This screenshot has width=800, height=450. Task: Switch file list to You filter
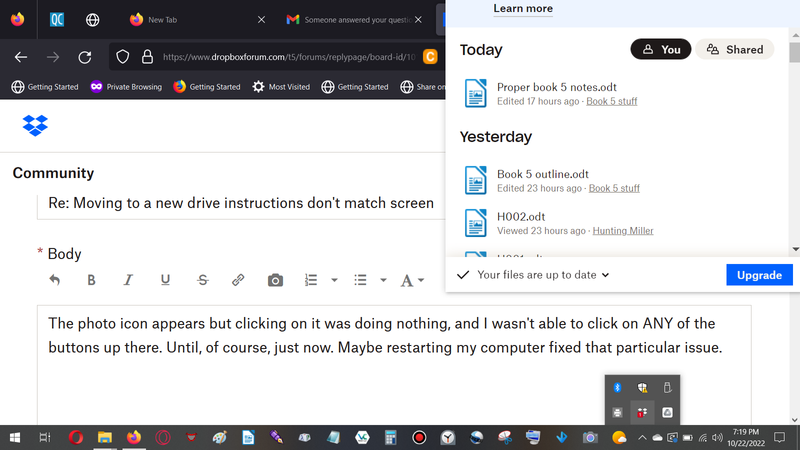click(660, 49)
